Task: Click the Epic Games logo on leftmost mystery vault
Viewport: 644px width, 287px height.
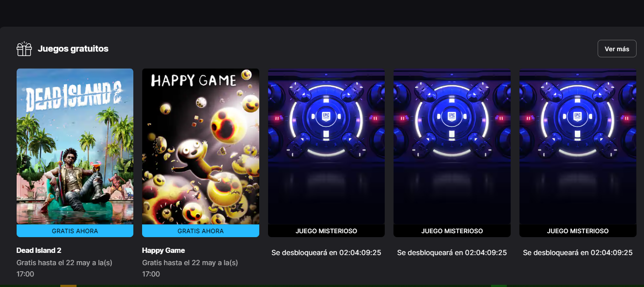Action: click(x=326, y=116)
